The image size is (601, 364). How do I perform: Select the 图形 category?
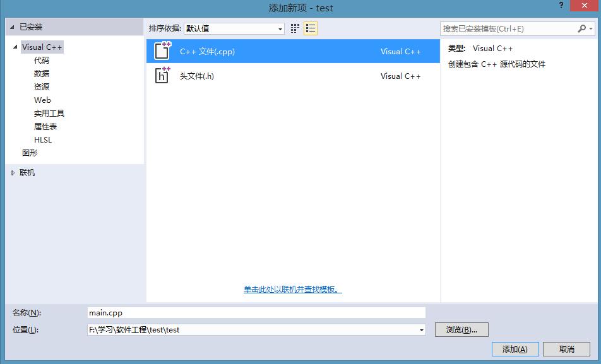[30, 153]
